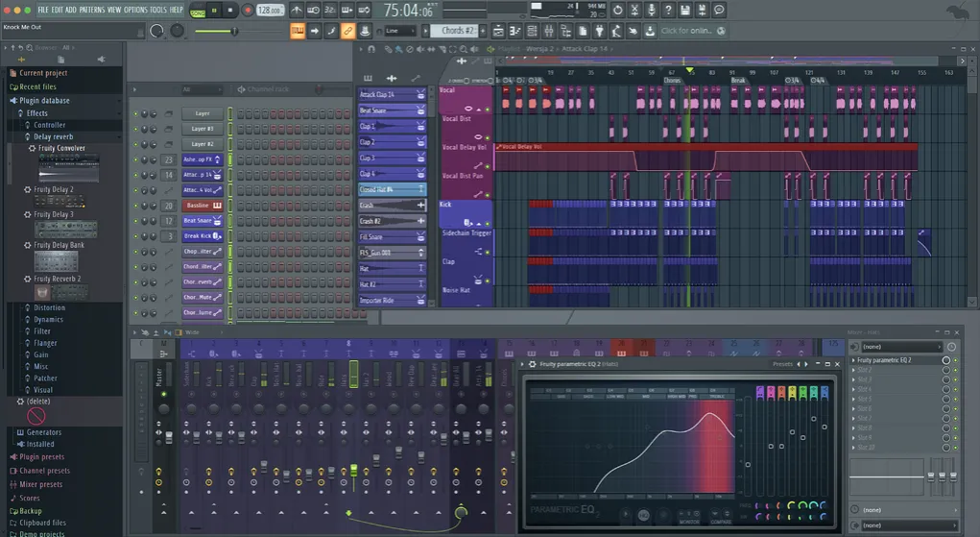This screenshot has width=980, height=537.
Task: Select the Bassline channel button
Action: coord(197,206)
